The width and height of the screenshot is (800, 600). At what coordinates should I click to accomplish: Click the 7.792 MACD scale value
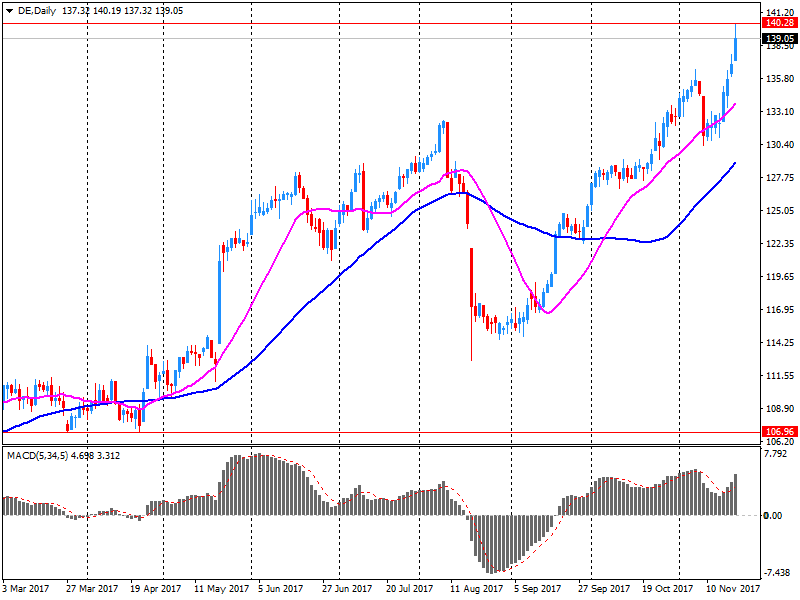point(777,454)
